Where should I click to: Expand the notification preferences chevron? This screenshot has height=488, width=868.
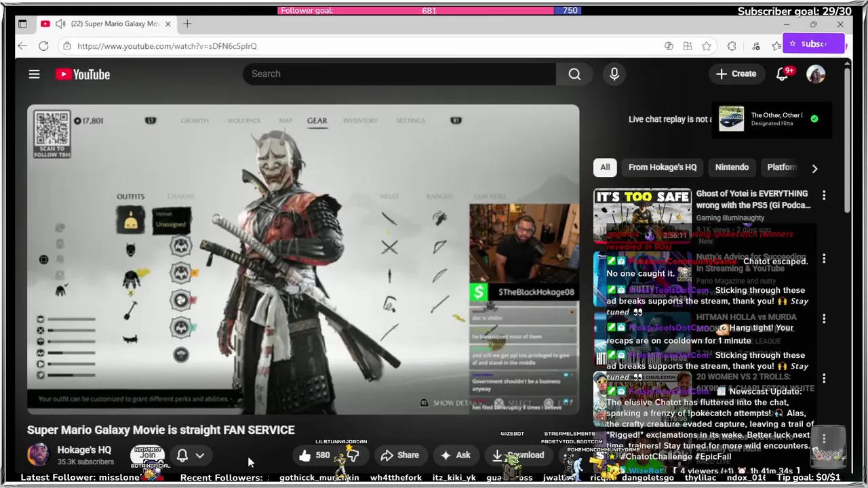pyautogui.click(x=200, y=455)
